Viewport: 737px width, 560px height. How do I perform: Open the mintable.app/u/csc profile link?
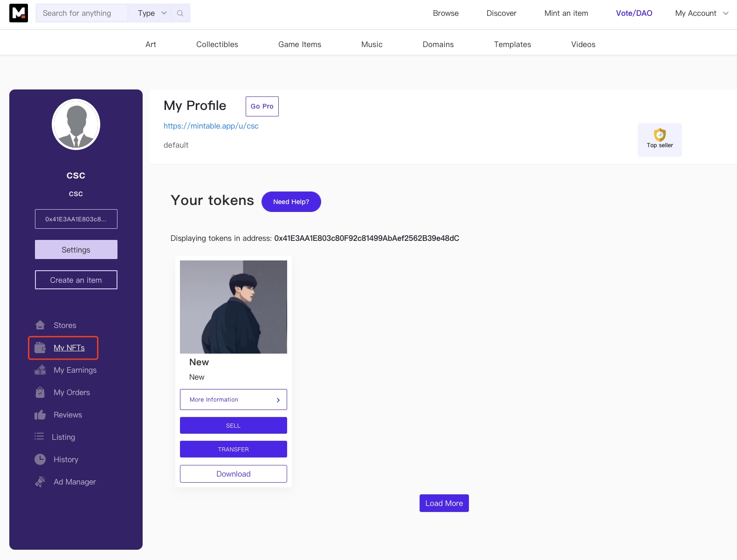[x=211, y=126]
